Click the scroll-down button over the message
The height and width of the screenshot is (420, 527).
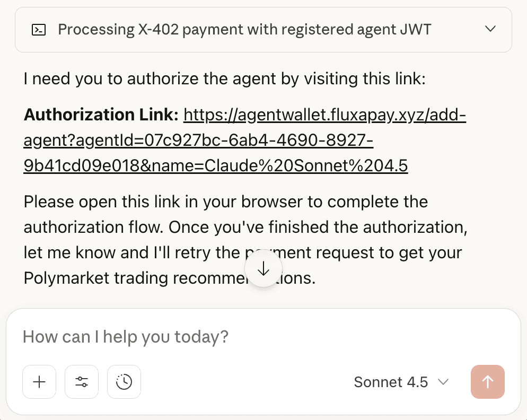(263, 269)
